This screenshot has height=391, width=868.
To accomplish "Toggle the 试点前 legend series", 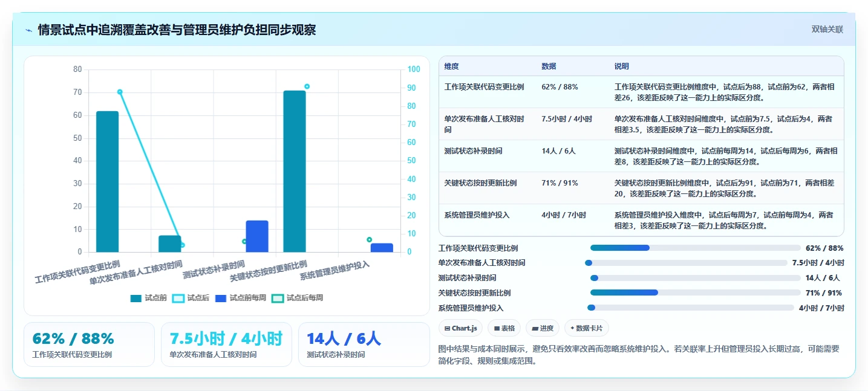I will (x=149, y=298).
